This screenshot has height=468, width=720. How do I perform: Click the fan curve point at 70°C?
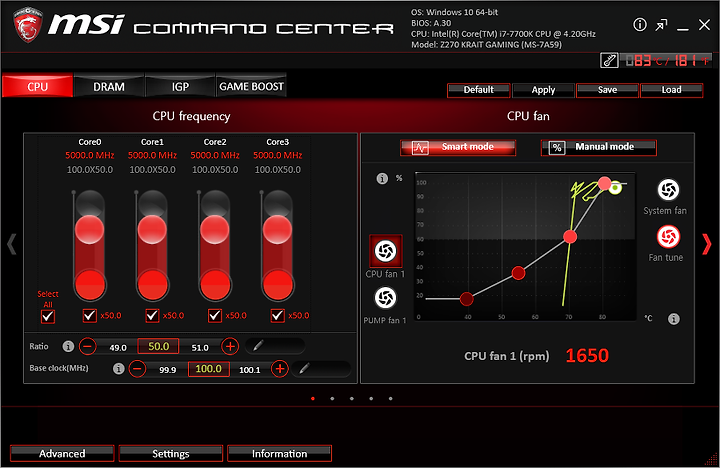pyautogui.click(x=570, y=237)
